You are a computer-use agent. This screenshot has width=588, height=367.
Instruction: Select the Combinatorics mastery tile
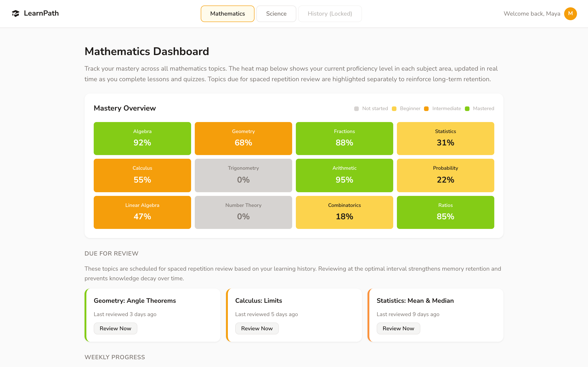click(344, 212)
